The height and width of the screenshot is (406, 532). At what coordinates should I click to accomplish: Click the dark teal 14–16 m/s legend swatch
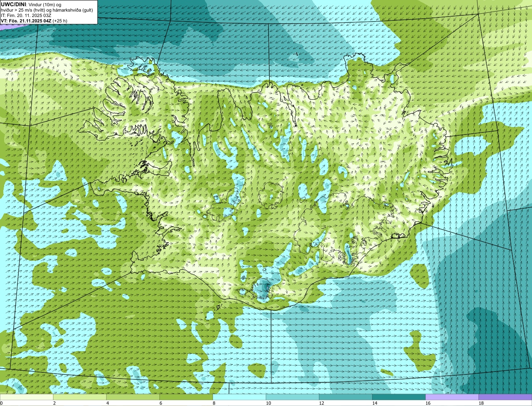pyautogui.click(x=399, y=397)
